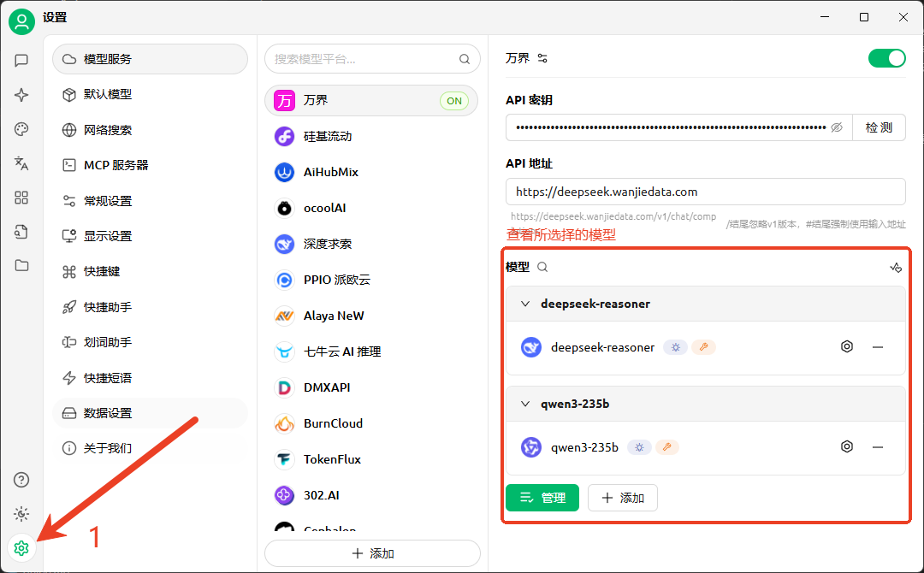Switch theme using the sun icon

(x=21, y=514)
